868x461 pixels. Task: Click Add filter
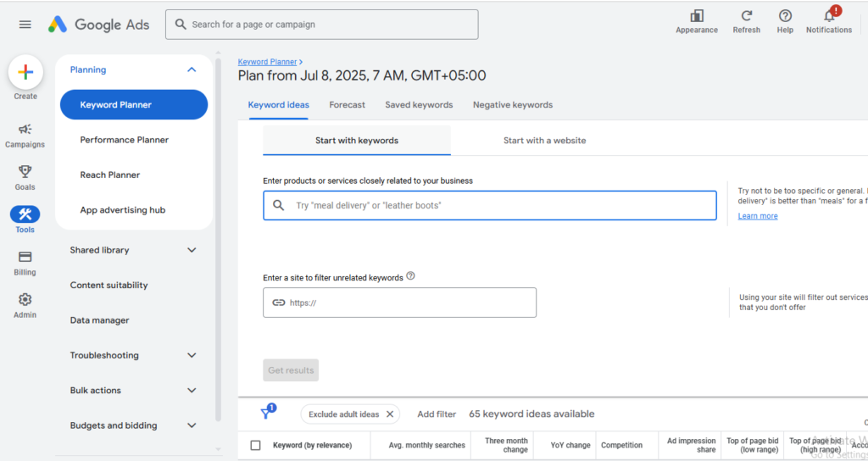pyautogui.click(x=437, y=414)
